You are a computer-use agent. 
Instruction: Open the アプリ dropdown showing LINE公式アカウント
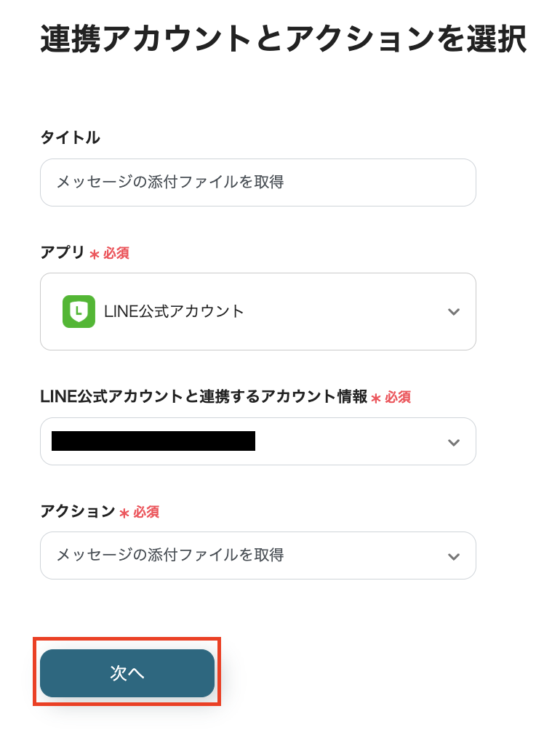257,312
